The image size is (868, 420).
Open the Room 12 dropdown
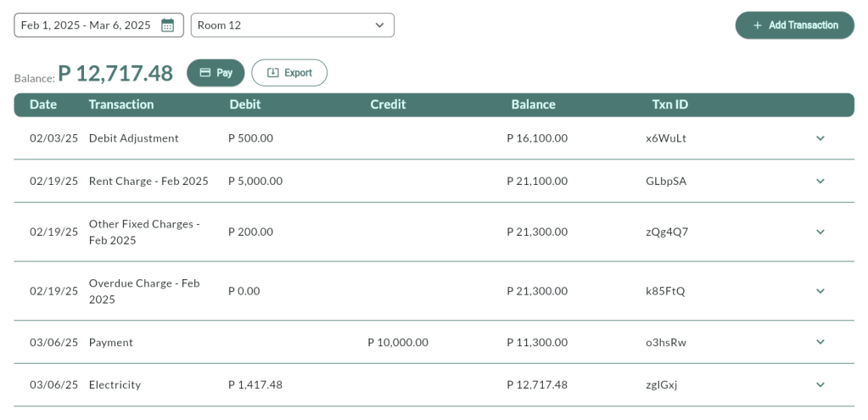pos(292,25)
